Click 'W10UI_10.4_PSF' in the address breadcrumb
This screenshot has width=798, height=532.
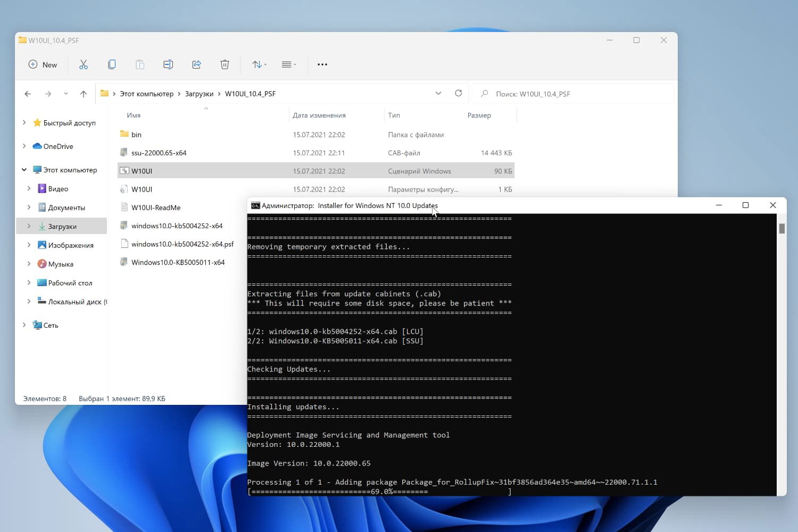(250, 94)
